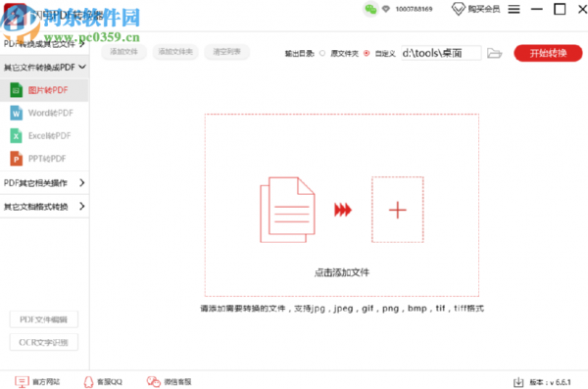Collapse 其它文件转换成PDF section chevron
The height and width of the screenshot is (389, 588).
[x=82, y=67]
